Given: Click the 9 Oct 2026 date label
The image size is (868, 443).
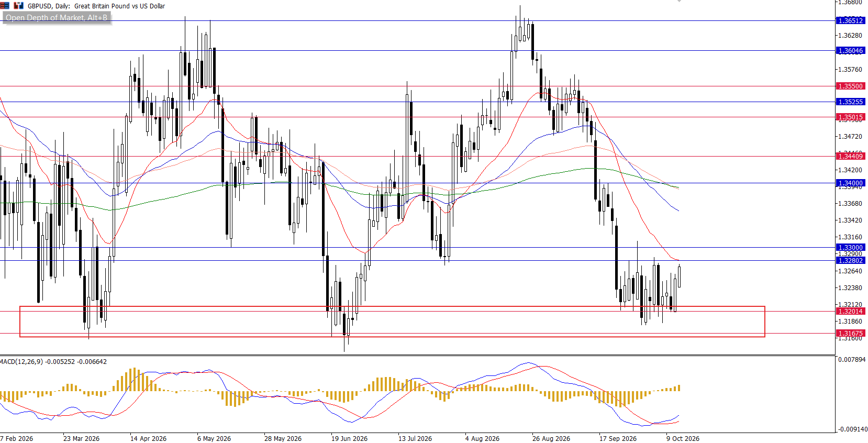Looking at the screenshot, I should click(683, 439).
